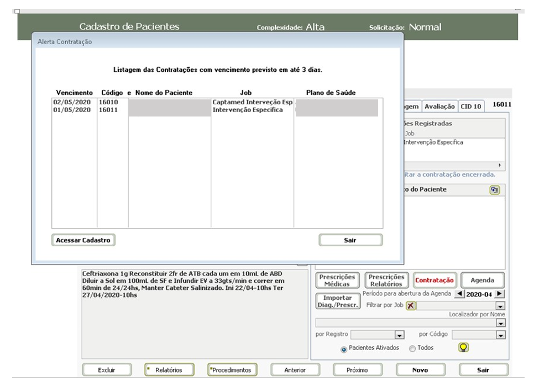Click the Acessar Cadastro button
Image resolution: width=534 pixels, height=392 pixels.
[83, 240]
